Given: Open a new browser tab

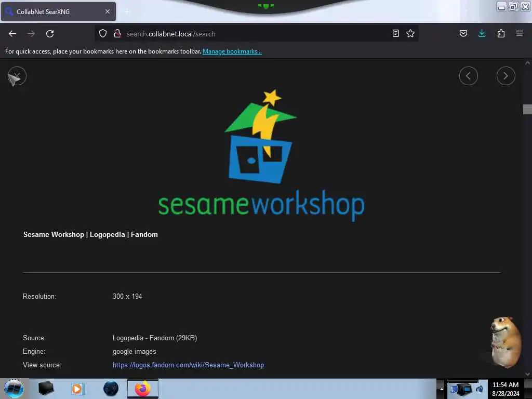Looking at the screenshot, I should click(127, 11).
